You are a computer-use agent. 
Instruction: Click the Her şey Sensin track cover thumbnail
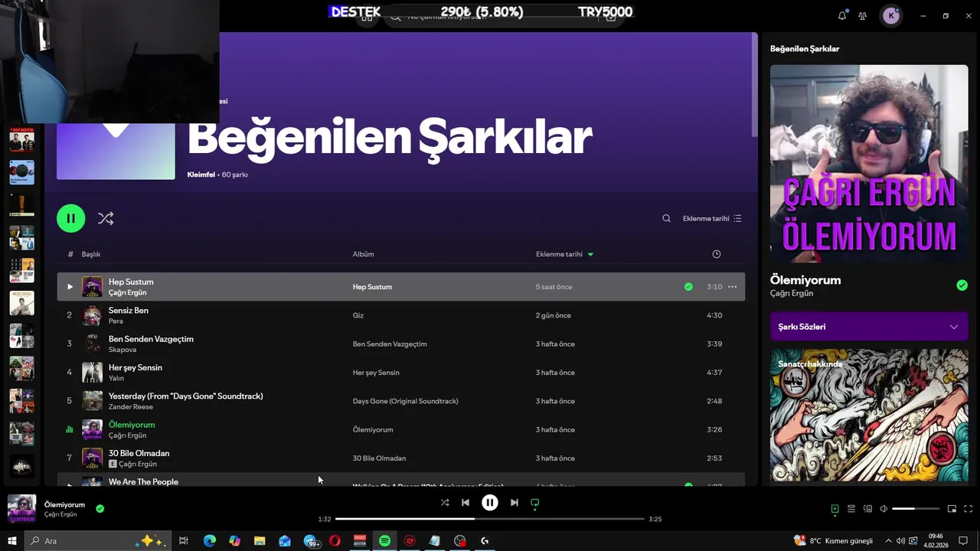[x=92, y=373]
